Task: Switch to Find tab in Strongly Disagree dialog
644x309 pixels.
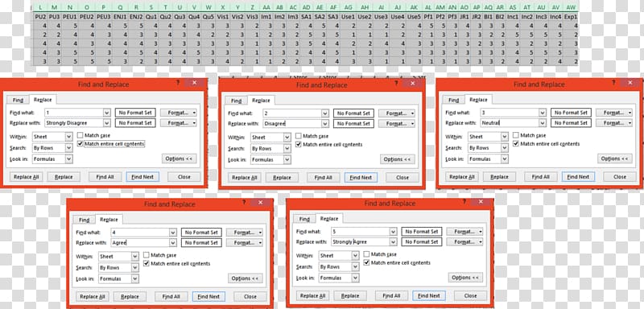Action: pos(18,100)
